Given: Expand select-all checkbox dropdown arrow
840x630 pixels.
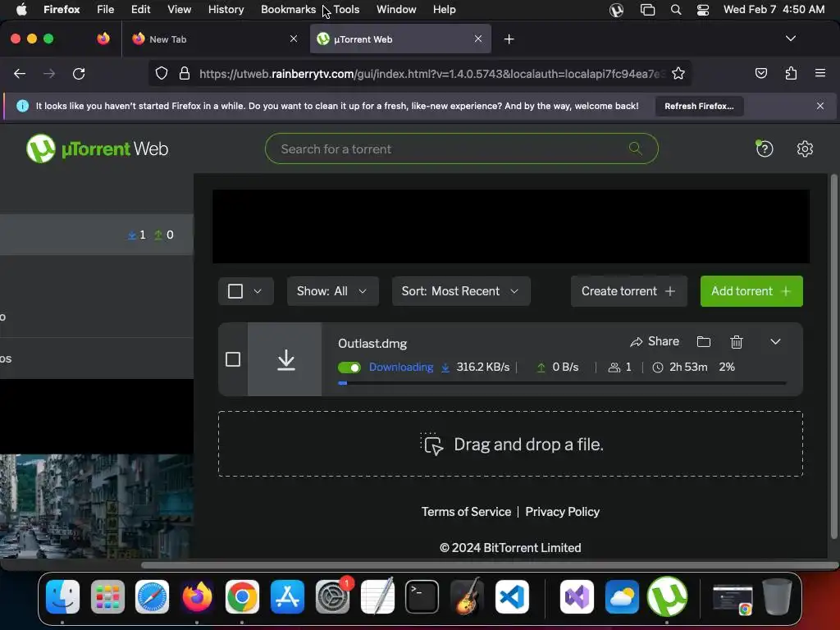Looking at the screenshot, I should (x=258, y=291).
